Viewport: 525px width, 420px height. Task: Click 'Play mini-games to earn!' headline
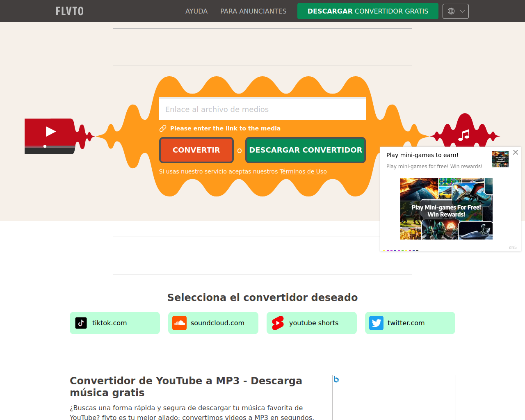pyautogui.click(x=422, y=155)
